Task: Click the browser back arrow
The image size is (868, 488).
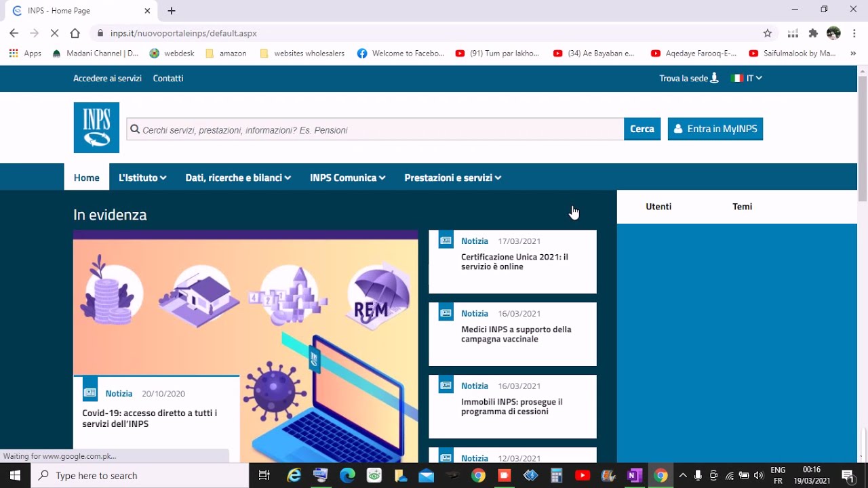Action: coord(14,33)
